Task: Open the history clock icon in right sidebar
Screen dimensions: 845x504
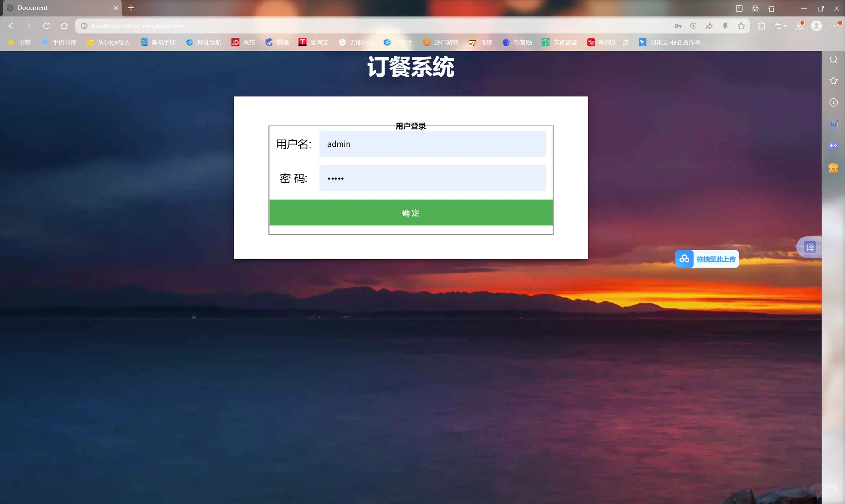Action: (833, 102)
